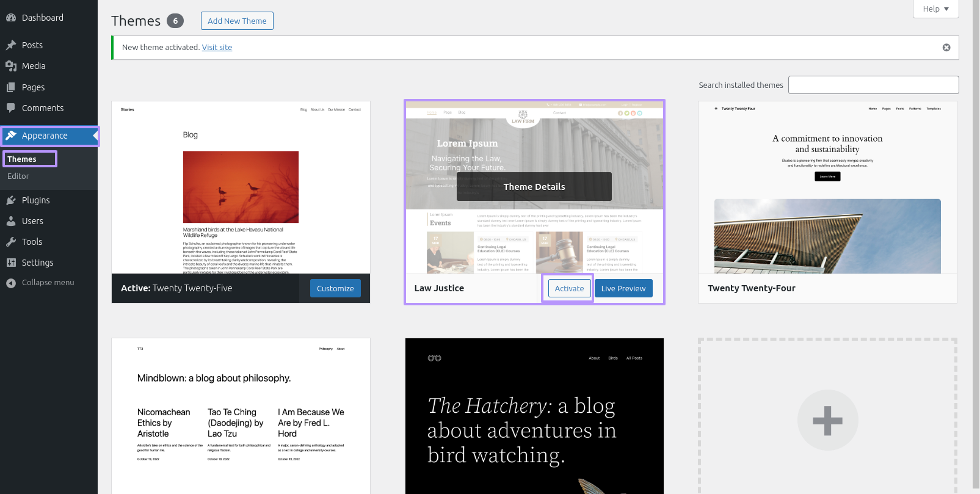Image resolution: width=980 pixels, height=494 pixels.
Task: Open the Themes submenu item
Action: pos(22,159)
